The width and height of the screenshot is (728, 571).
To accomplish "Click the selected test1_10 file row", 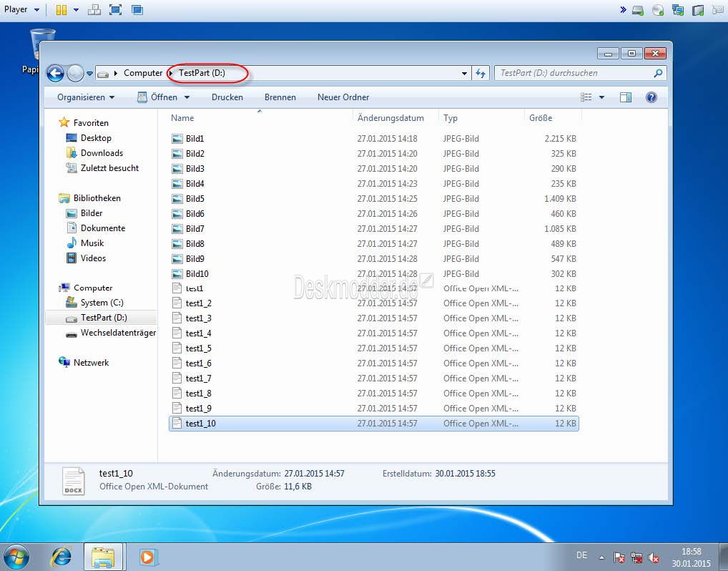I will coord(374,424).
